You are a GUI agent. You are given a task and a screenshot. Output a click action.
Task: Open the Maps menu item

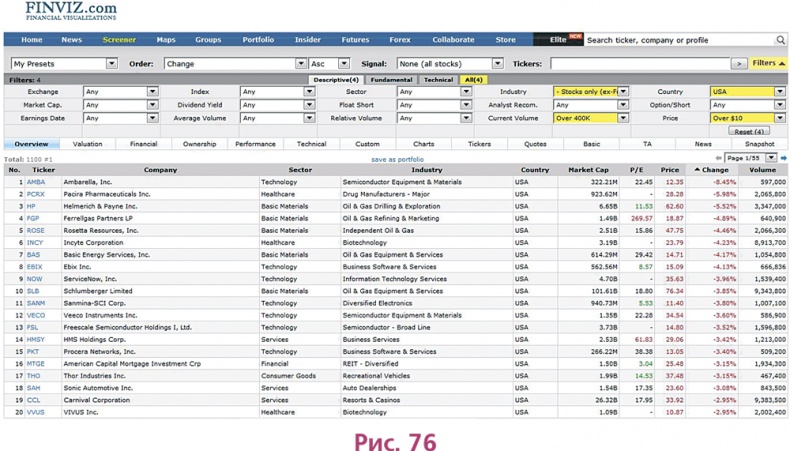(x=166, y=40)
